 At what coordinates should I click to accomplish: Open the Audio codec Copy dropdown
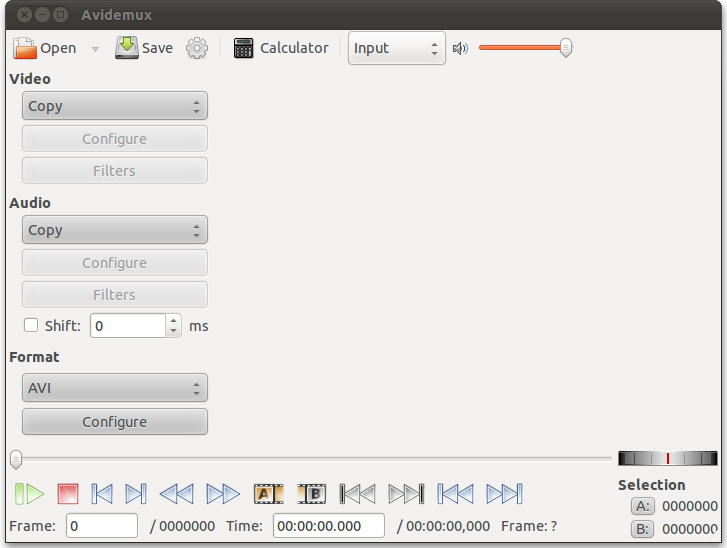click(115, 230)
